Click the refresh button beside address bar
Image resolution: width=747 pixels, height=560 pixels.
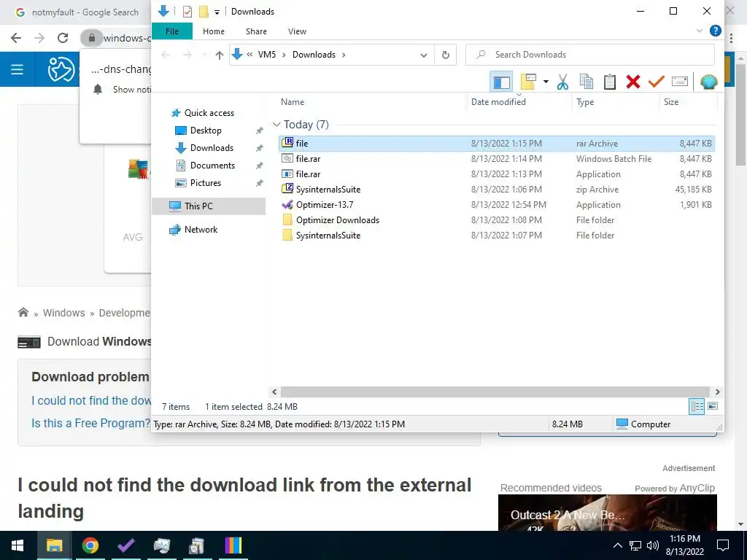click(446, 55)
